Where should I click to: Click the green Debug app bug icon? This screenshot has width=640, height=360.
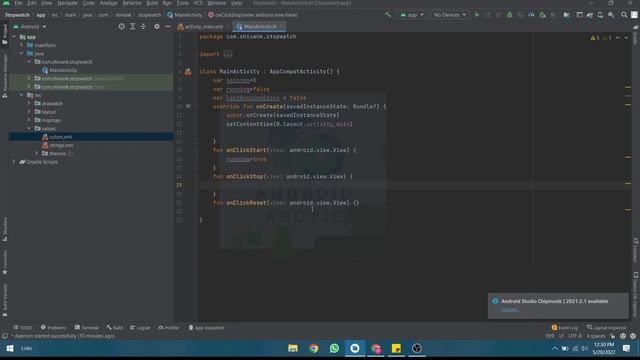pos(509,15)
